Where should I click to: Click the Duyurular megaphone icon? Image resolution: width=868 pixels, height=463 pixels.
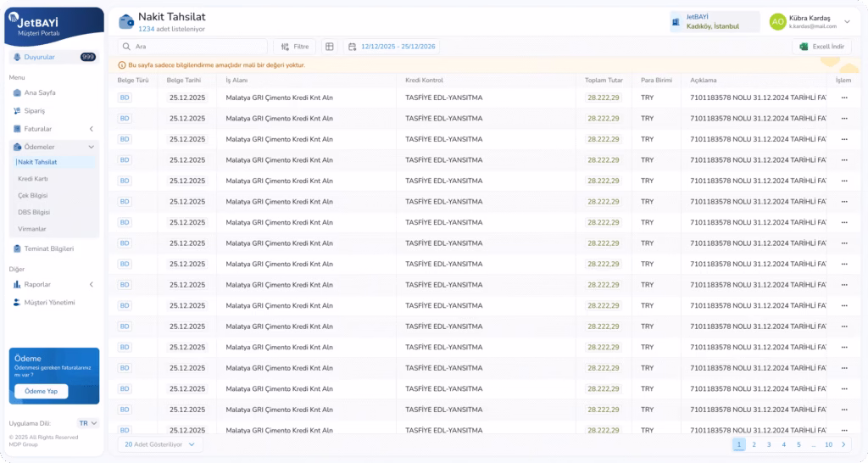[x=17, y=57]
